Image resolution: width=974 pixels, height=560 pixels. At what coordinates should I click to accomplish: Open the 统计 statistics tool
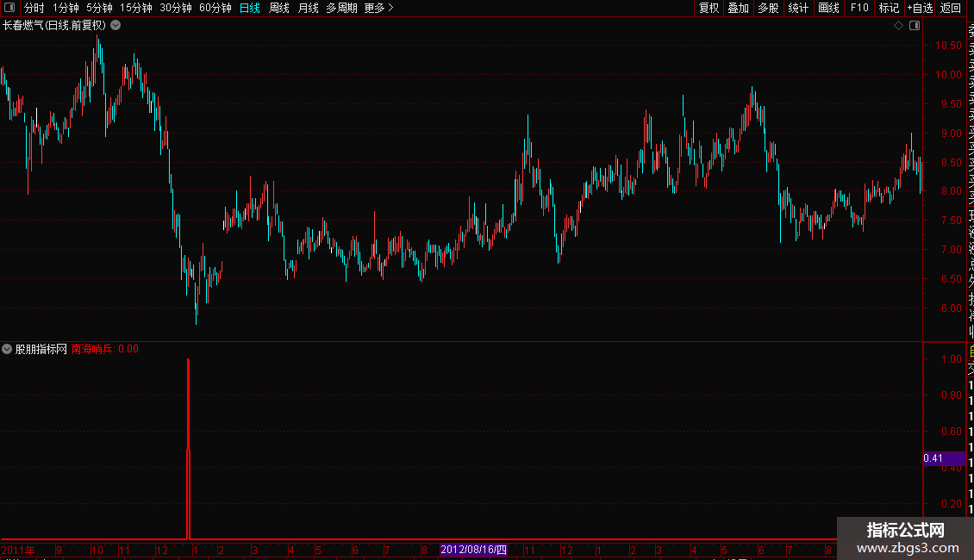point(798,8)
